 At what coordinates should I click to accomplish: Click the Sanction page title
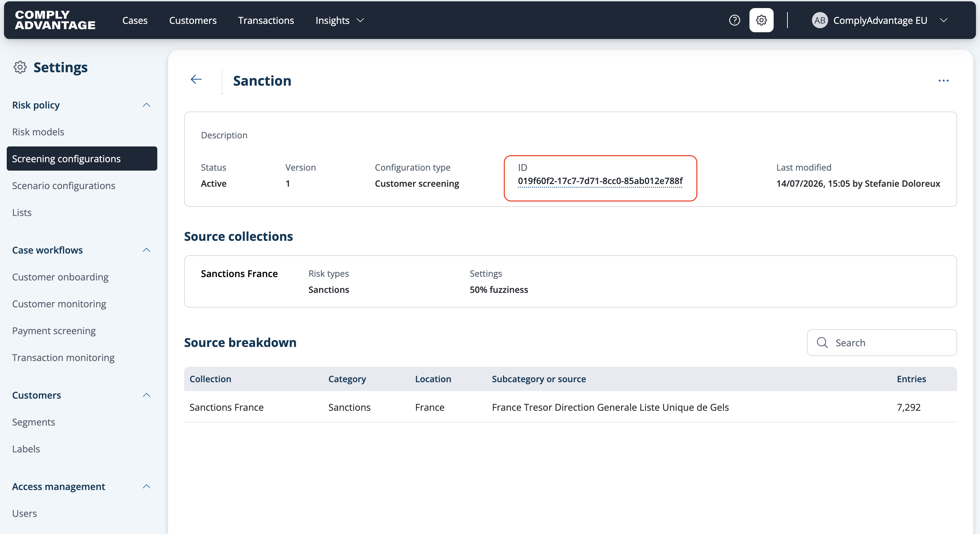[262, 81]
